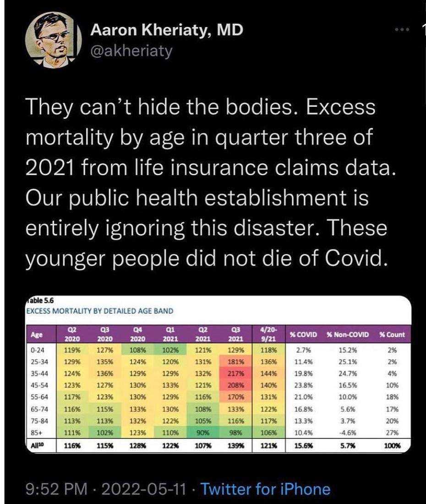
Task: Select the % COVID column header
Action: [x=300, y=335]
